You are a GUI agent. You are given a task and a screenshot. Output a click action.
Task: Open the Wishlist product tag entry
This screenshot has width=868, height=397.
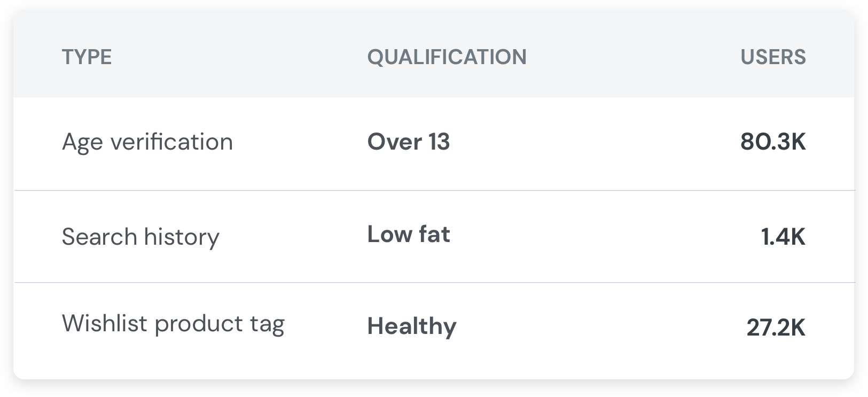point(173,324)
